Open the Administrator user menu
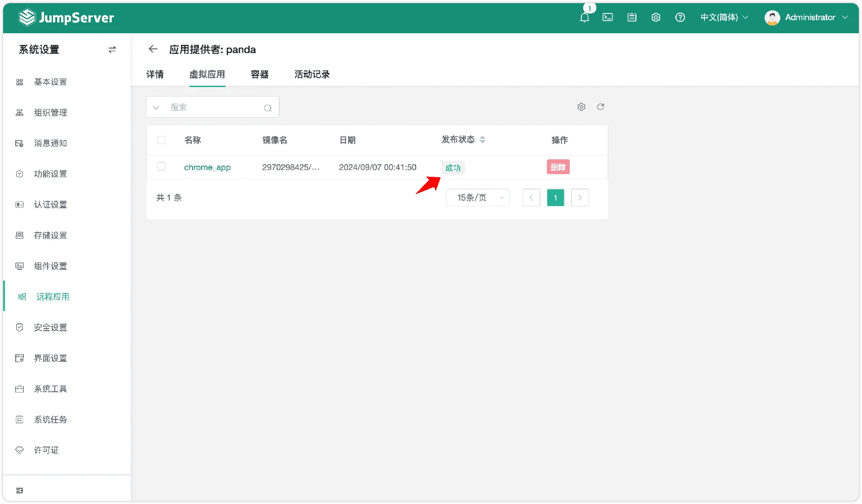The width and height of the screenshot is (862, 504). coord(806,18)
